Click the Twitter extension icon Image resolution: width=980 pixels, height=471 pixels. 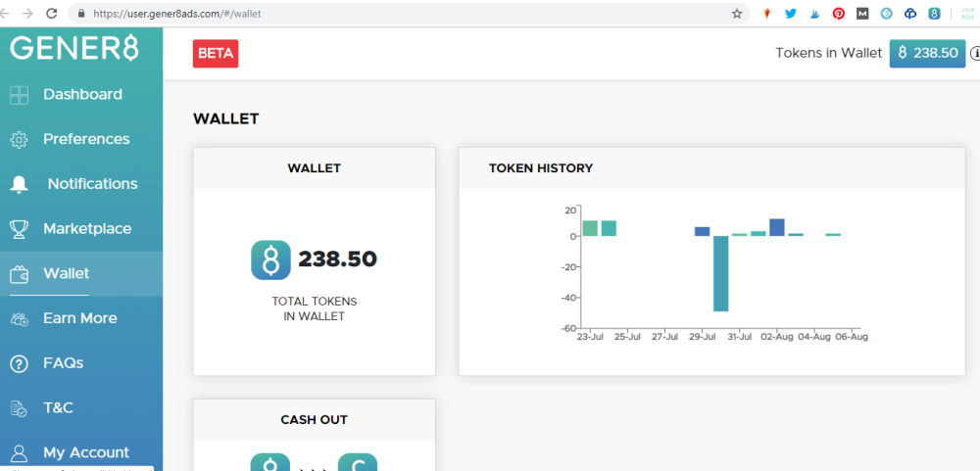[x=791, y=13]
